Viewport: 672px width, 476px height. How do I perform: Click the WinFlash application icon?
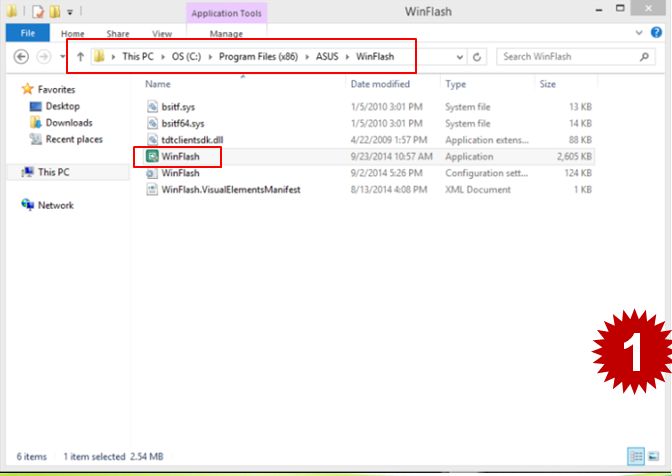click(x=152, y=156)
